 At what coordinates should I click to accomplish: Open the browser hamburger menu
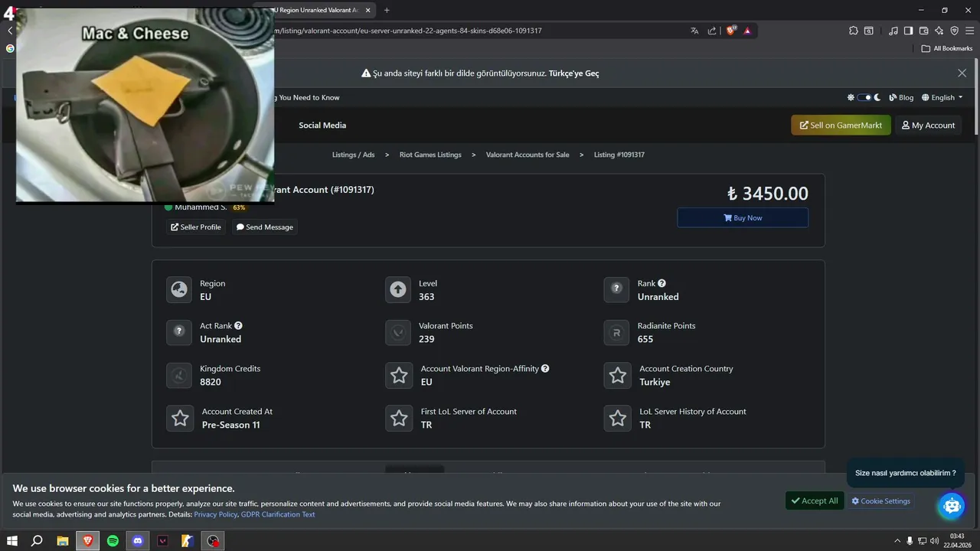point(969,31)
